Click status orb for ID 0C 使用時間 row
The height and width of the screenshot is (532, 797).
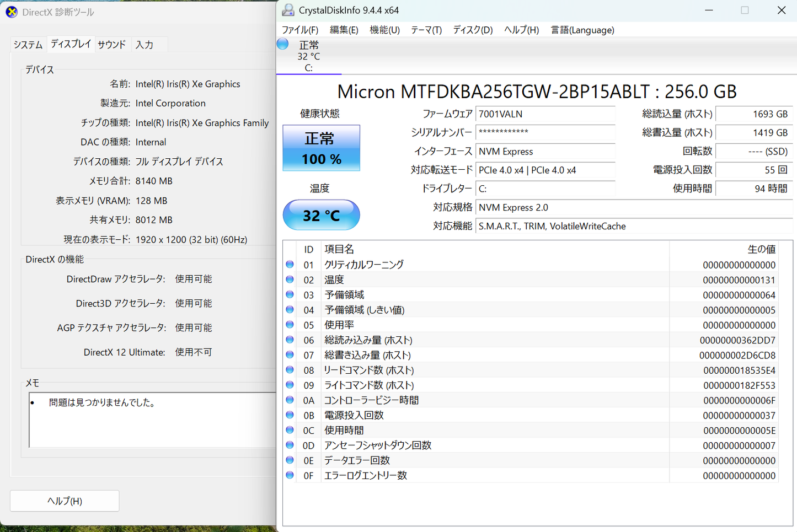pyautogui.click(x=290, y=430)
